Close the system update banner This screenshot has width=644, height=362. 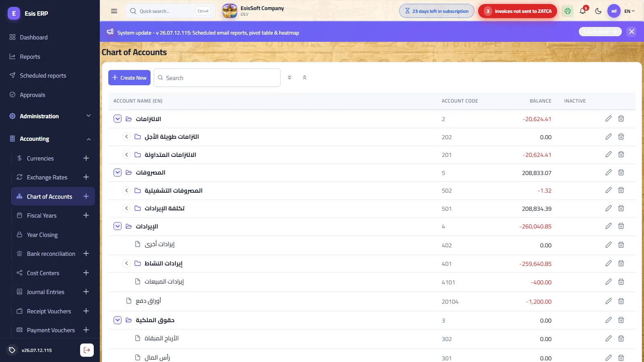[632, 31]
